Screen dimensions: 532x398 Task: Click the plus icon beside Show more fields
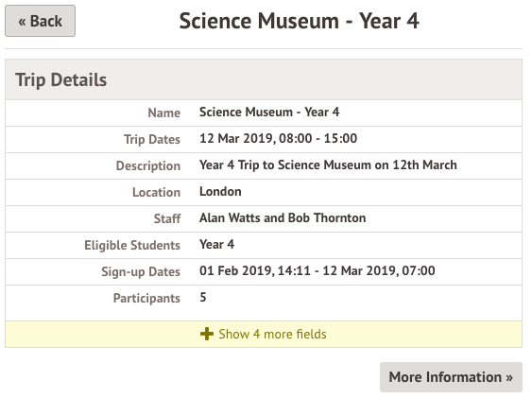(207, 335)
